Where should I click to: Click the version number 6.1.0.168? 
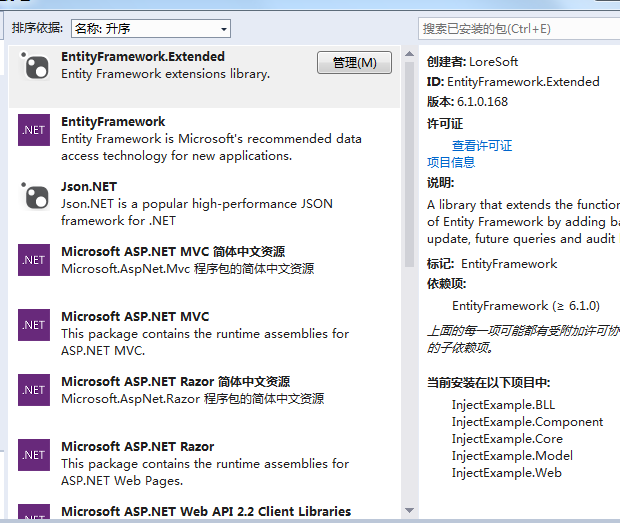pyautogui.click(x=482, y=102)
